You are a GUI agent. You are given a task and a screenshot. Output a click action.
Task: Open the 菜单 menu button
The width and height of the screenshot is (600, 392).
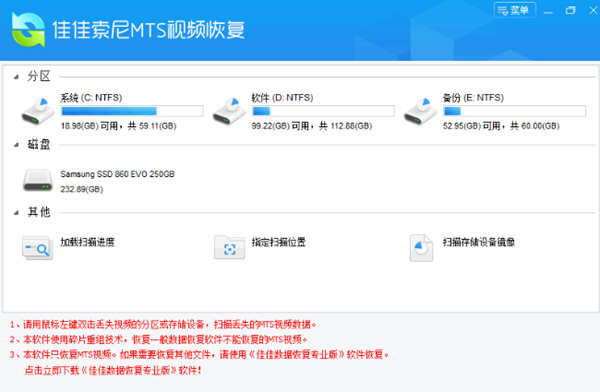514,10
